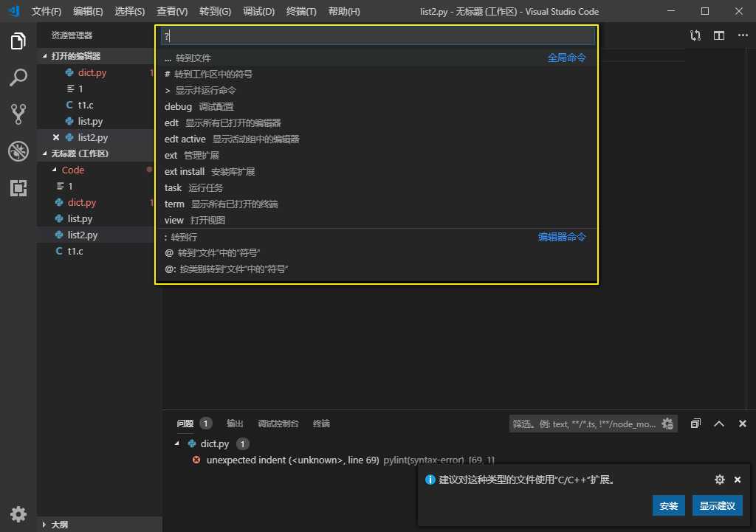The height and width of the screenshot is (532, 756).
Task: Switch to the 输出 panel tab
Action: point(235,424)
